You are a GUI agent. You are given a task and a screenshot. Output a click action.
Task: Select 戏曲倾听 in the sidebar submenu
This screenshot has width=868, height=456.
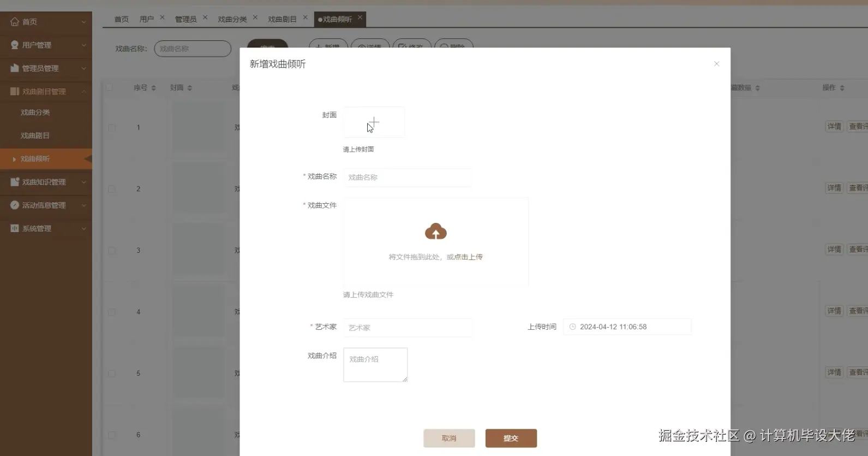(x=46, y=158)
